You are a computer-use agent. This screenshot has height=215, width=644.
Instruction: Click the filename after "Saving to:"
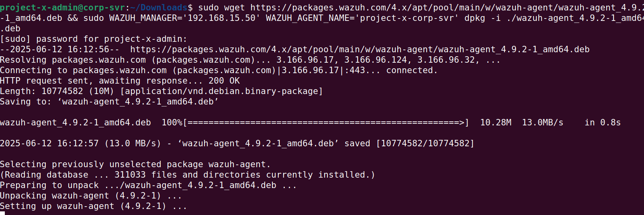point(138,102)
